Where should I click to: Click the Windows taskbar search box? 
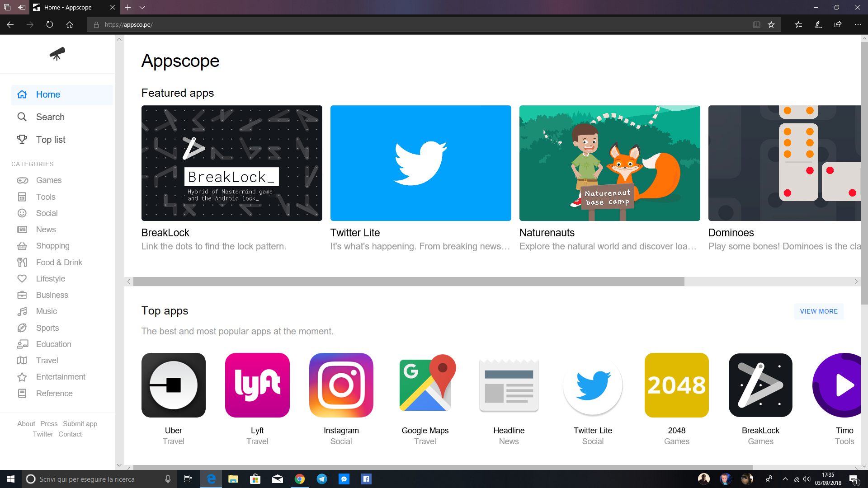tap(99, 479)
